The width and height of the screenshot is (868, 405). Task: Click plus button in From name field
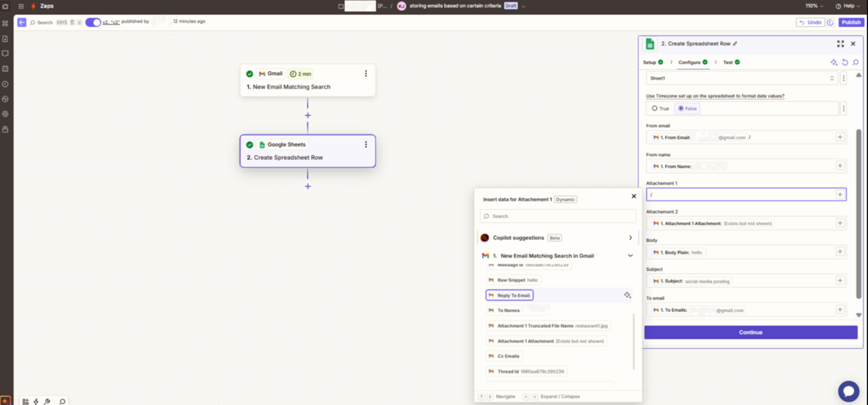840,166
